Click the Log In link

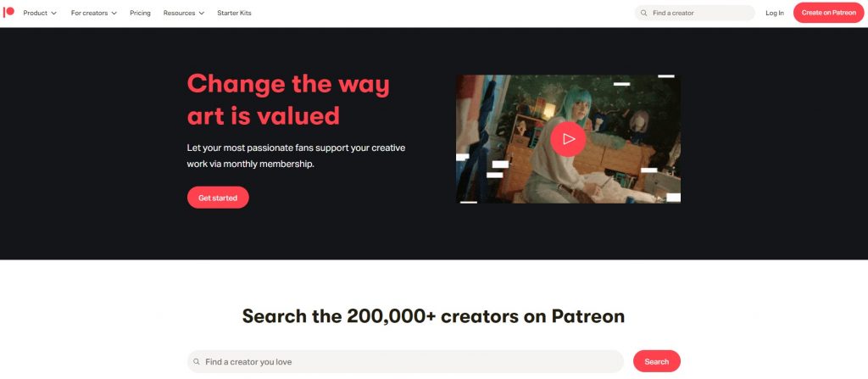coord(775,13)
